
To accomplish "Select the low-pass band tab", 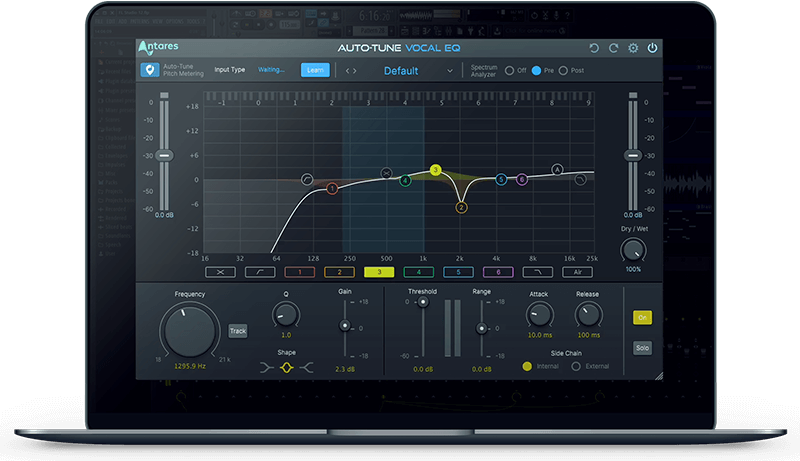I will [x=538, y=272].
